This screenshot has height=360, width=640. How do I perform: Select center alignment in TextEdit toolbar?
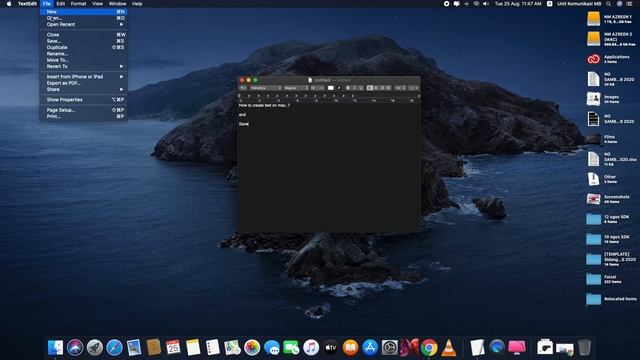376,88
